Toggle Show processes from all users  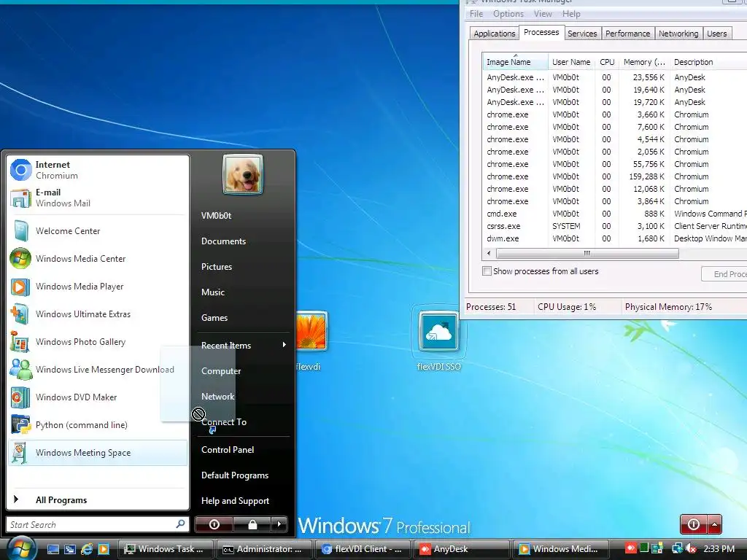(487, 271)
